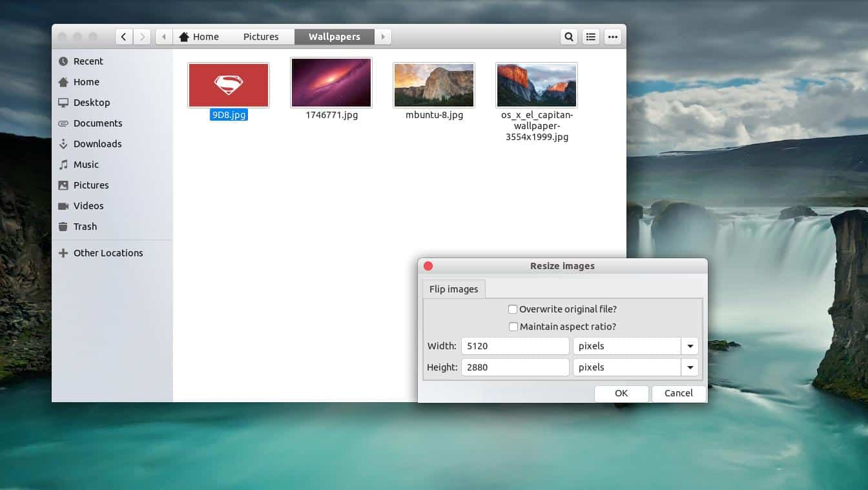
Task: Select the Superman 9D8.jpg thumbnail
Action: tap(229, 85)
